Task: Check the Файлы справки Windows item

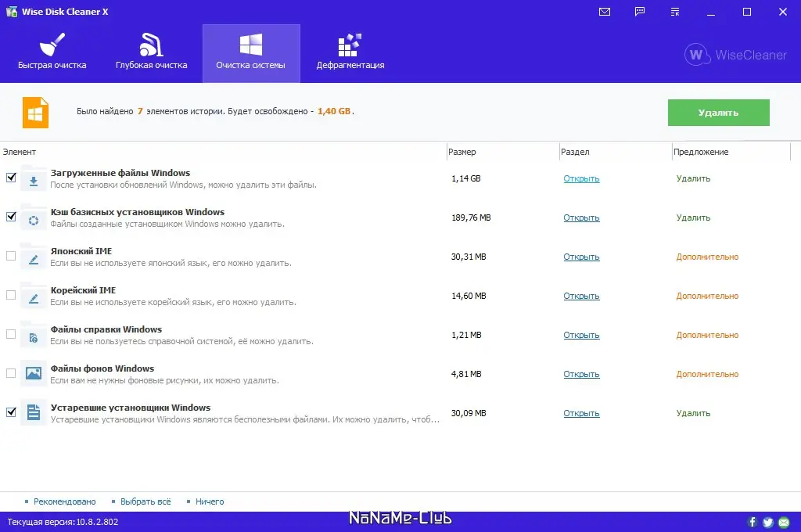Action: click(x=11, y=334)
